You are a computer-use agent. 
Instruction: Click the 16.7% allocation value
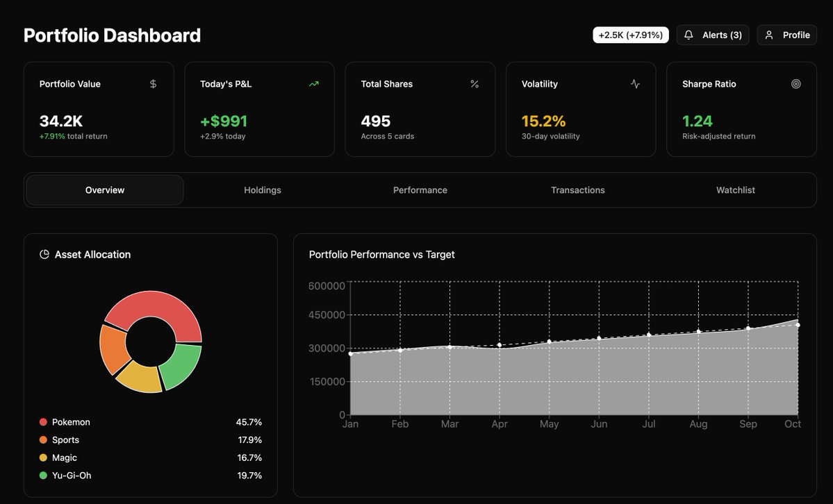coord(249,457)
